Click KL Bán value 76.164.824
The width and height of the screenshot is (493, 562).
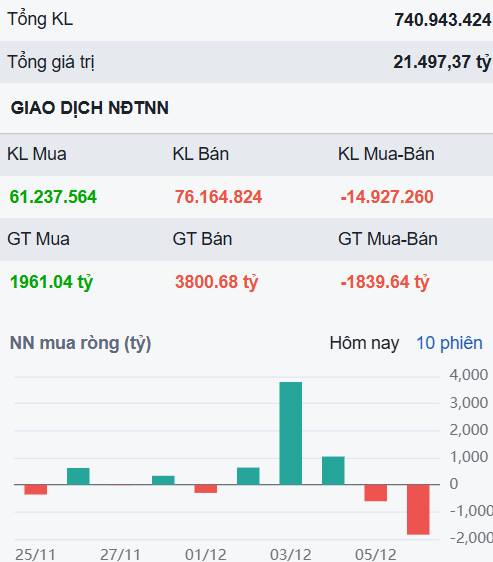(219, 197)
